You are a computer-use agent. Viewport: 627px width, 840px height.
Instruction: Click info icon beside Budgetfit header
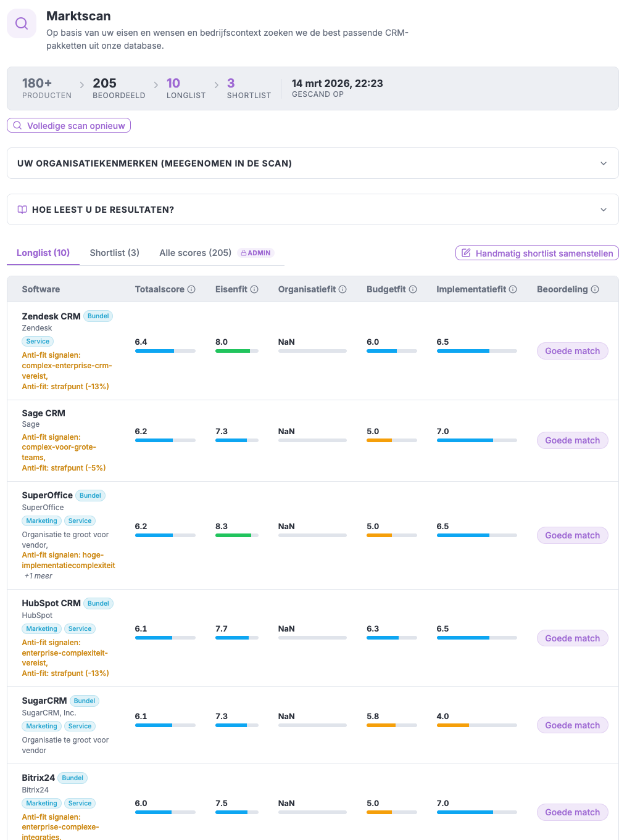click(x=413, y=289)
